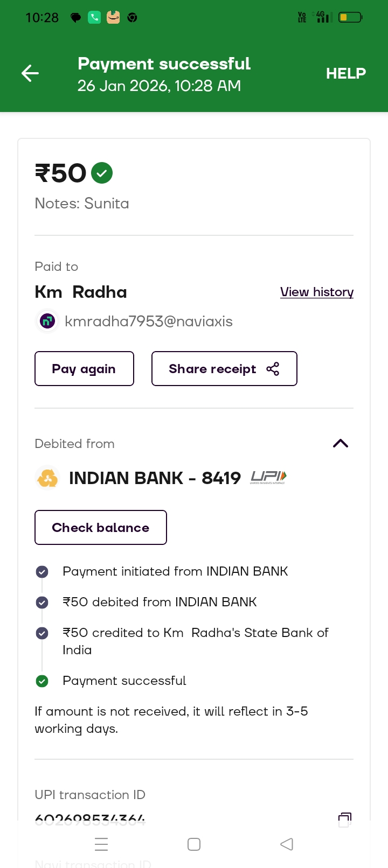Open the HELP option
Viewport: 388px width, 868px height.
pos(345,73)
